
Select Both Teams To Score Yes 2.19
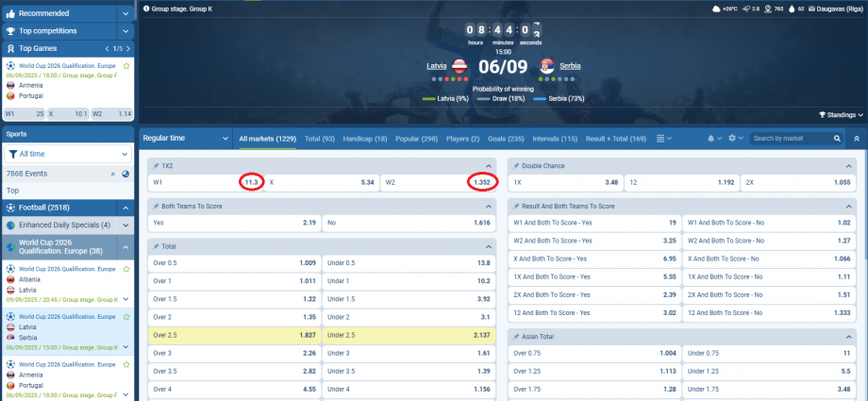coord(234,223)
